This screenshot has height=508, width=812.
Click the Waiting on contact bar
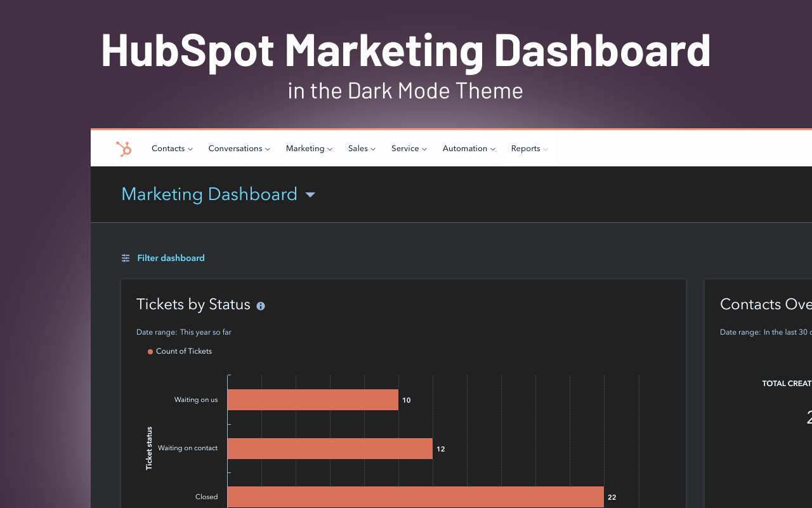[x=330, y=448]
